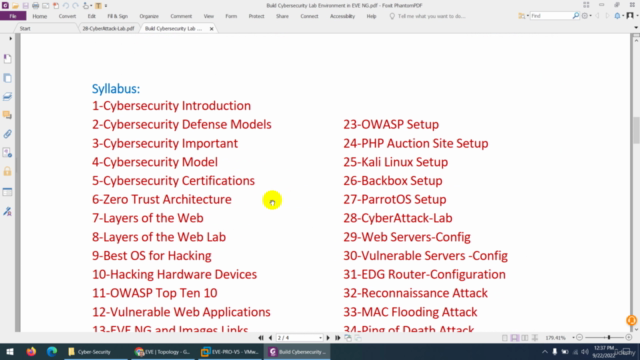Open the Comment ribbon tab
This screenshot has height=360, width=640.
pyautogui.click(x=181, y=16)
